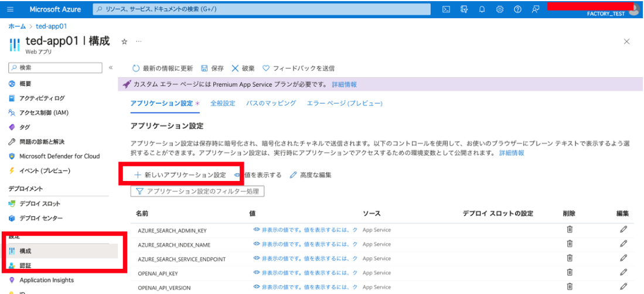
Task: Open Cloud Shell from the top bar
Action: point(445,9)
